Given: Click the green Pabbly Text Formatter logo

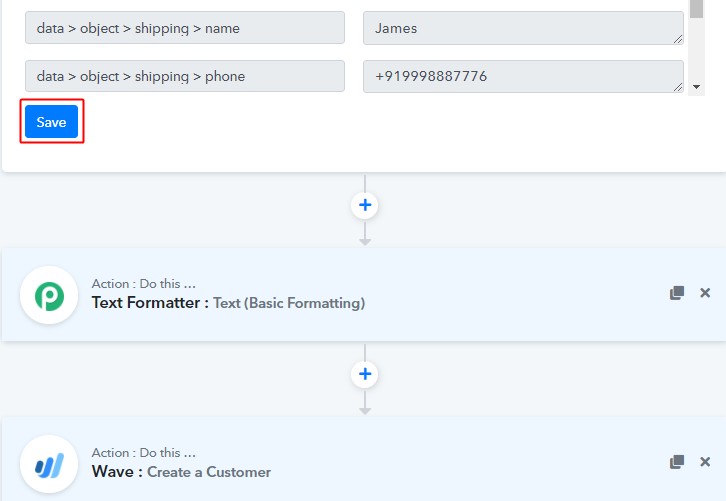Looking at the screenshot, I should coord(49,295).
